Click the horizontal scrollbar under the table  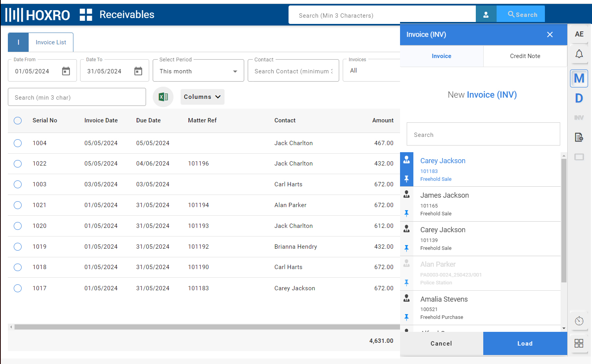click(x=204, y=327)
